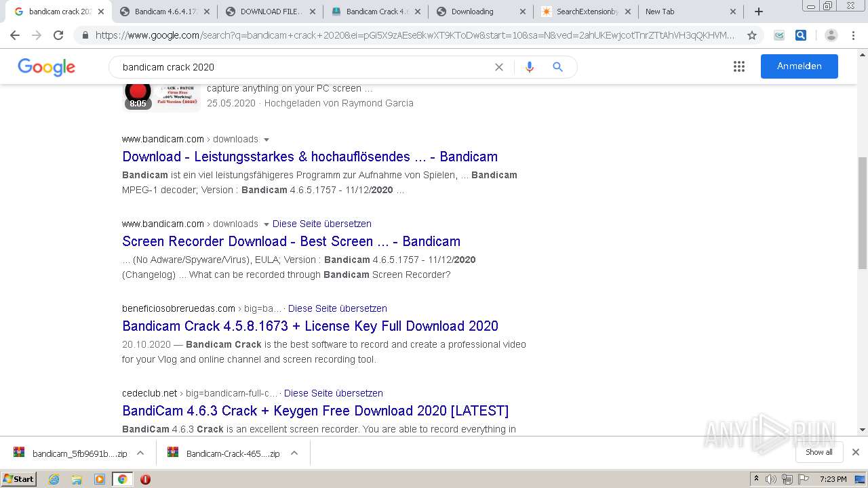Open 'Screen Recorder Download - Best Screen' result
Screen dimensions: 868x488
[291, 241]
